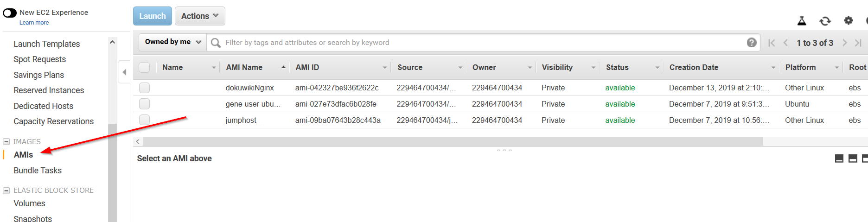
Task: Open the Owned by me filter dropdown
Action: 172,42
